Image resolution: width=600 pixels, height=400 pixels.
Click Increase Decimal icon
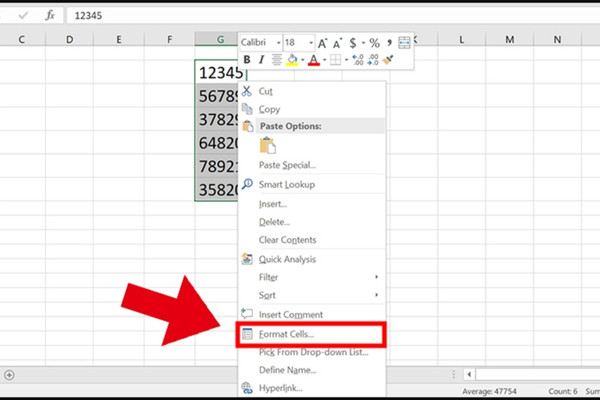(358, 60)
